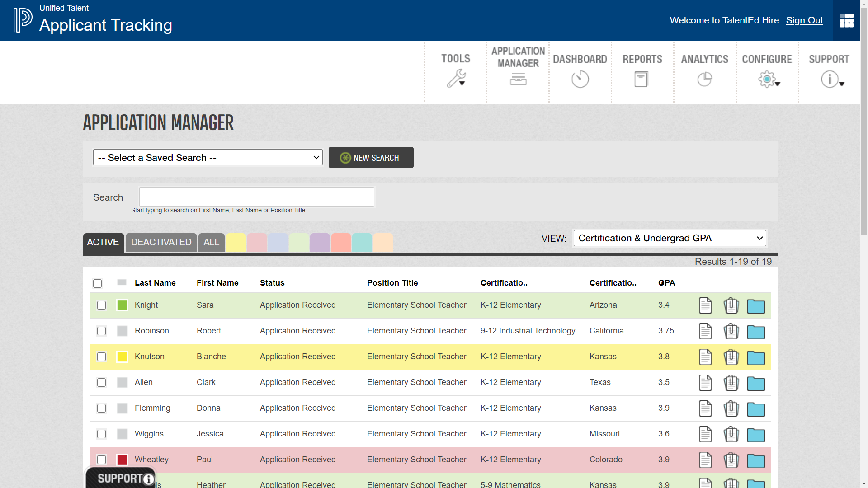This screenshot has width=868, height=488.
Task: Open the folder icon on Robinson's row
Action: (756, 331)
